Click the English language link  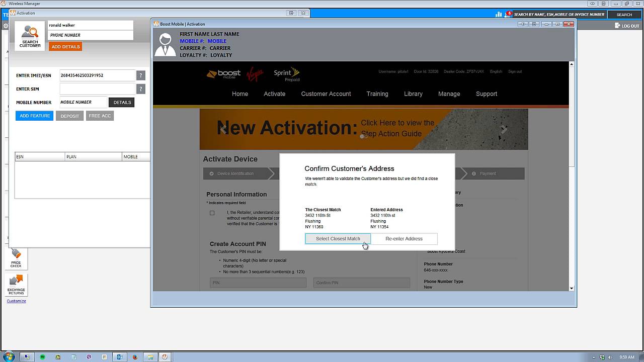click(496, 71)
